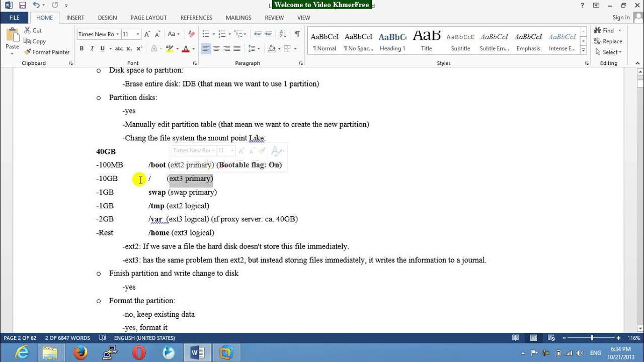This screenshot has height=362, width=644.
Task: Open word count from status bar
Action: [67, 338]
